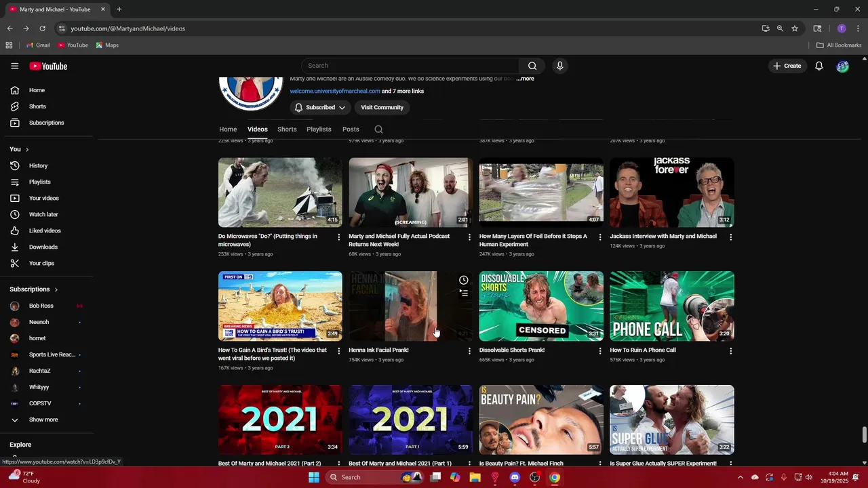Open Dissolvable Shorts Prank thumbnail
868x488 pixels.
click(x=541, y=306)
